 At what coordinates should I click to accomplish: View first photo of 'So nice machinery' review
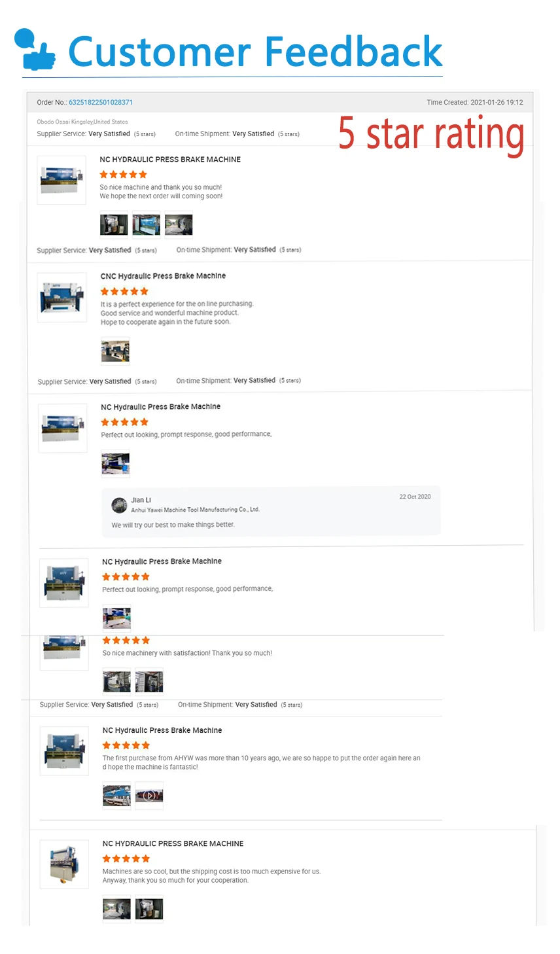pyautogui.click(x=117, y=681)
